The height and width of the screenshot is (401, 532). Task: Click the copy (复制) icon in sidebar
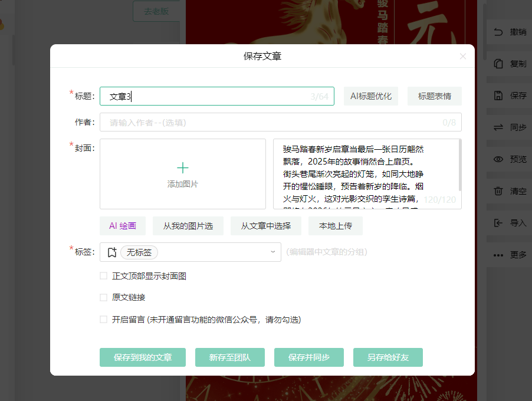pyautogui.click(x=498, y=64)
